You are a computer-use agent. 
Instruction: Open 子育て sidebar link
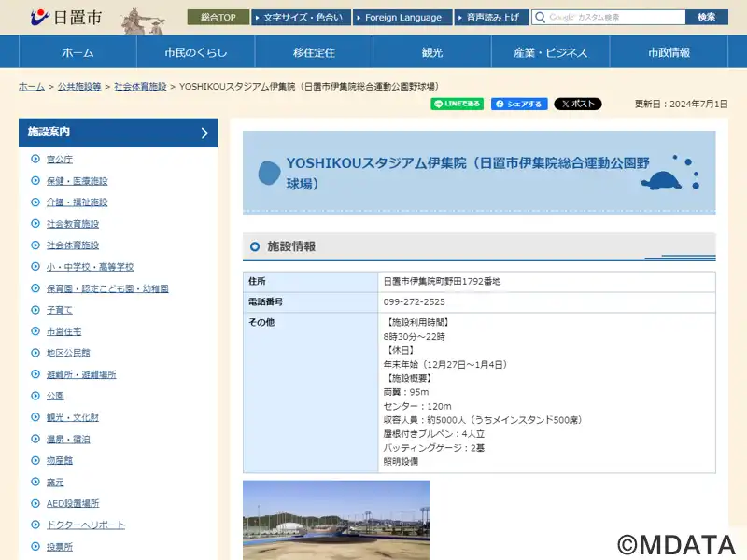point(60,310)
